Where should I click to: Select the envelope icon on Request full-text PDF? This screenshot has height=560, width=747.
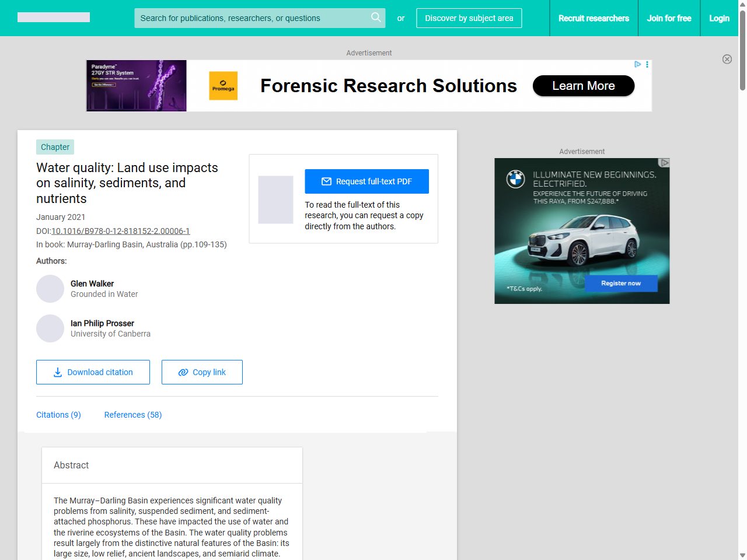click(x=327, y=181)
